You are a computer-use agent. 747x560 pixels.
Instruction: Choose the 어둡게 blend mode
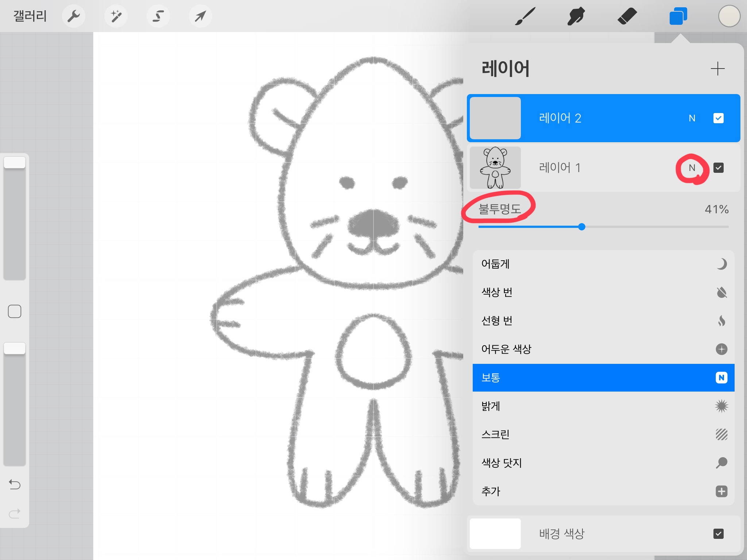(x=603, y=264)
